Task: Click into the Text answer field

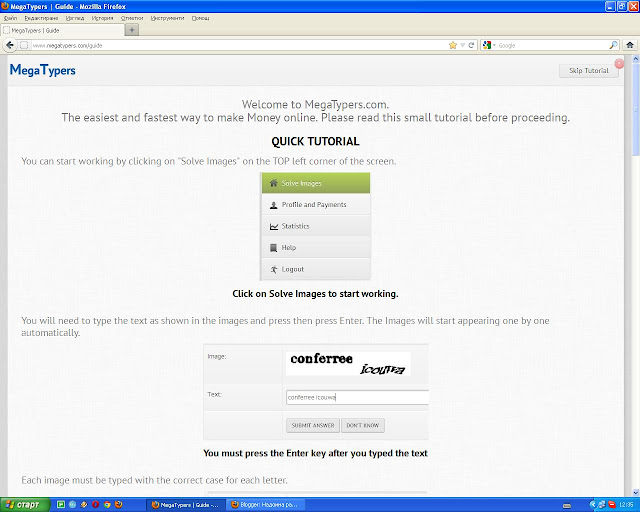Action: (x=358, y=397)
